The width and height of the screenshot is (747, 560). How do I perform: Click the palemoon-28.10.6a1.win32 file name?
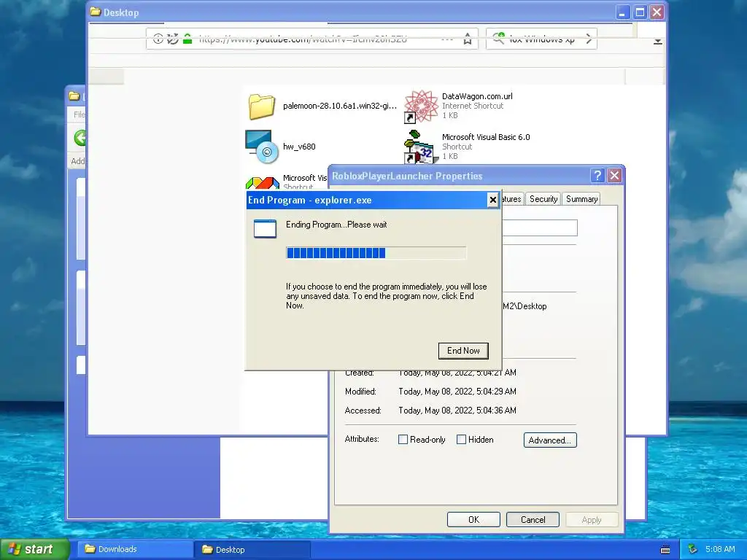pyautogui.click(x=340, y=106)
